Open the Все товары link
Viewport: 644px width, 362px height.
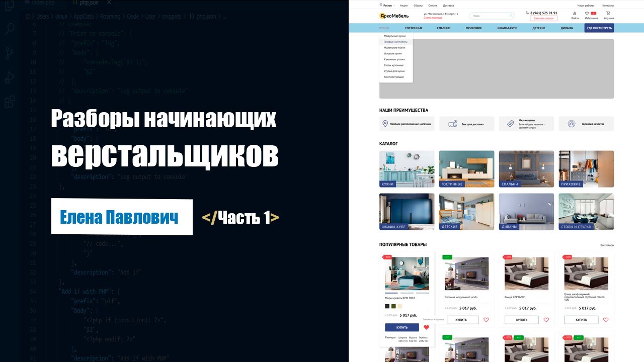pos(607,245)
